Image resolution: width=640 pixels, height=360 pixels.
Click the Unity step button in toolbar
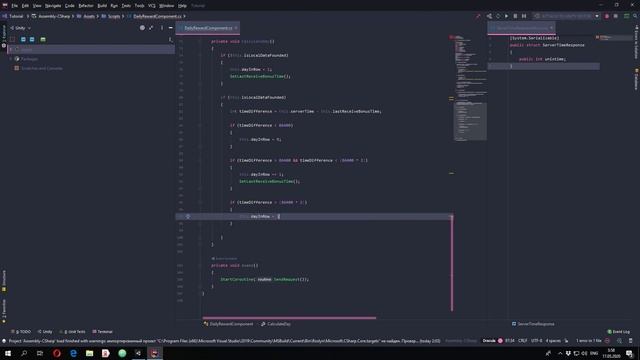[x=524, y=16]
